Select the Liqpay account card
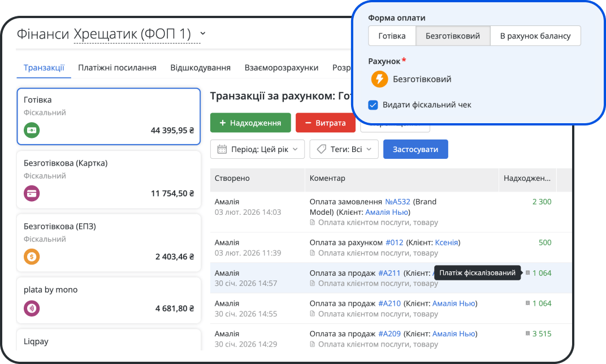Image resolution: width=606 pixels, height=364 pixels. click(x=109, y=340)
